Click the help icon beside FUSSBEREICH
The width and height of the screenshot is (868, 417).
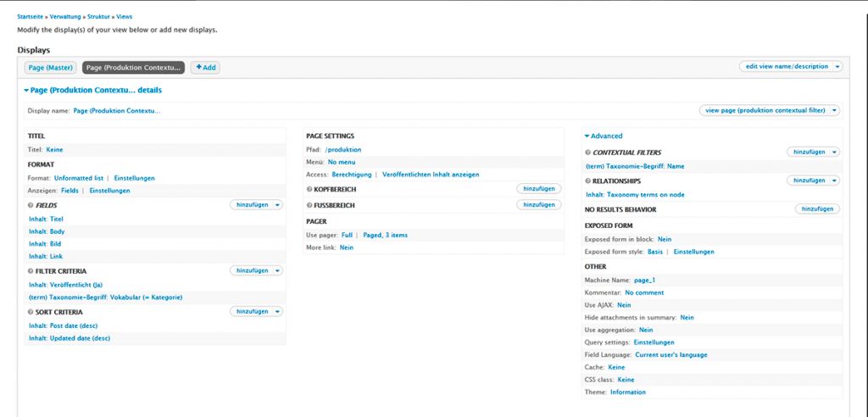click(x=309, y=205)
